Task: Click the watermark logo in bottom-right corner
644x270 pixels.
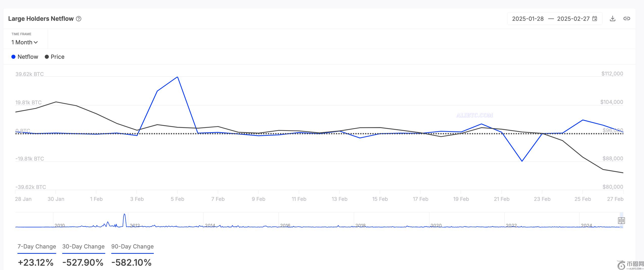Action: point(630,265)
